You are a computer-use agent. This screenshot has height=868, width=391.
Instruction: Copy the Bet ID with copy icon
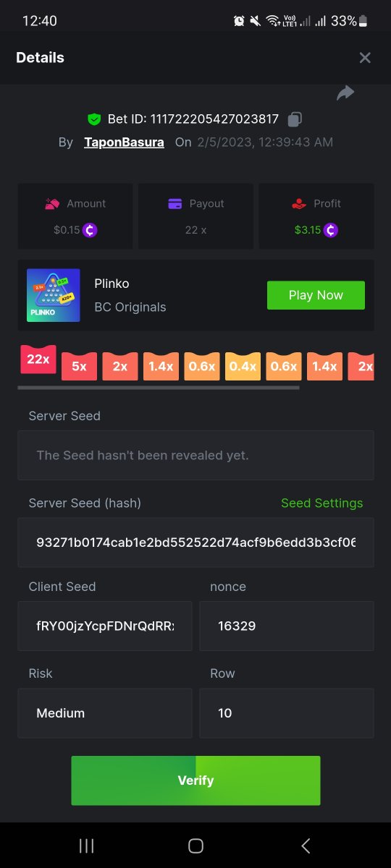[x=295, y=119]
